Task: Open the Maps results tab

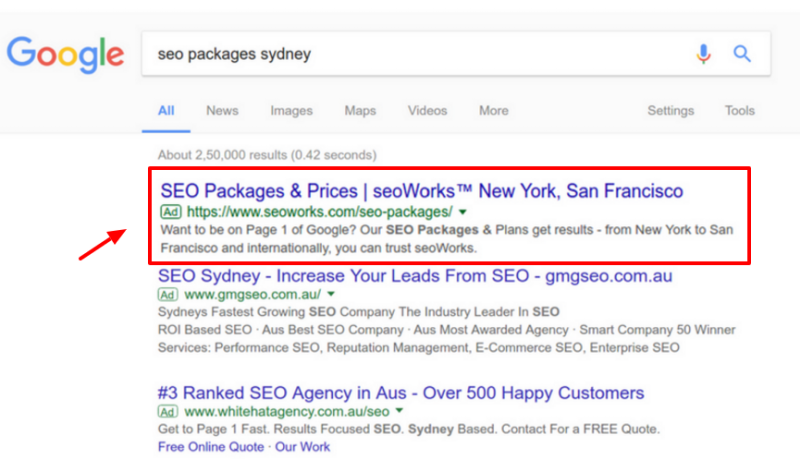Action: pyautogui.click(x=360, y=111)
